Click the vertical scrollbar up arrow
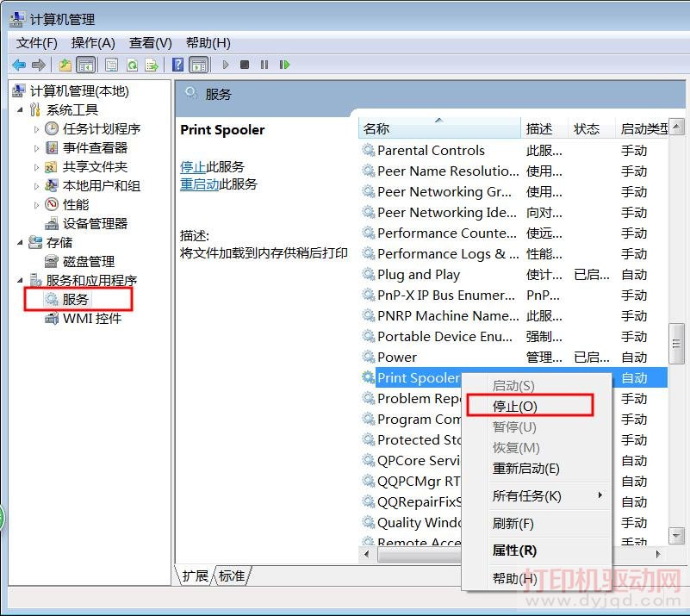 click(x=676, y=128)
